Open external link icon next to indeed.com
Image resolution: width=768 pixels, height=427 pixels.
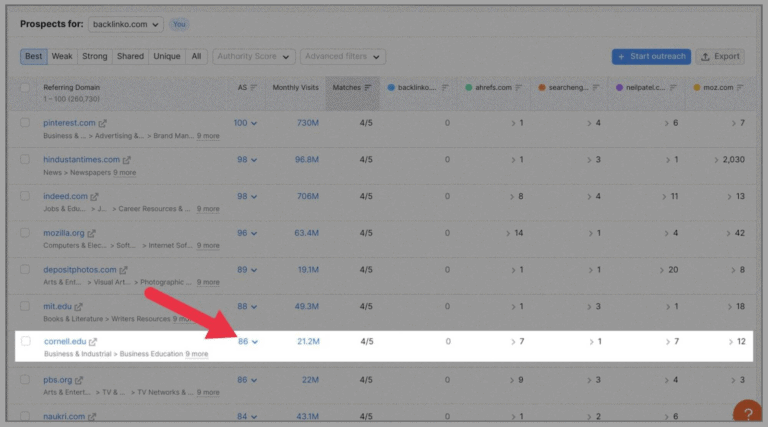(95, 196)
